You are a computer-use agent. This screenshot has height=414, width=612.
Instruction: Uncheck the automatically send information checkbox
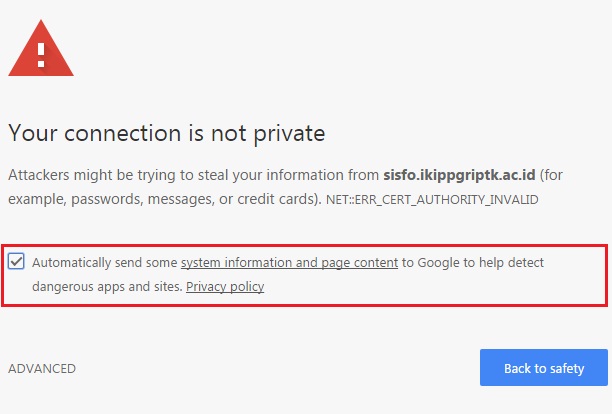point(17,262)
